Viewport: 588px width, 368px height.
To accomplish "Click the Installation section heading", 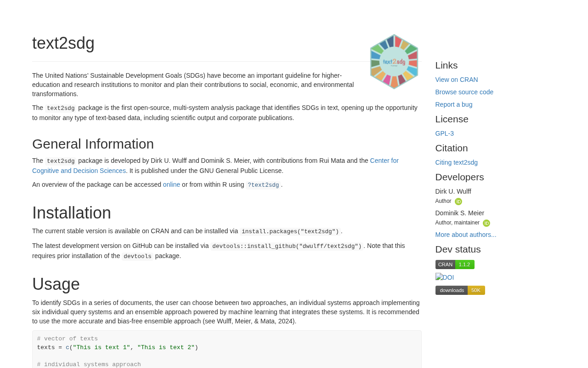I will pyautogui.click(x=72, y=213).
